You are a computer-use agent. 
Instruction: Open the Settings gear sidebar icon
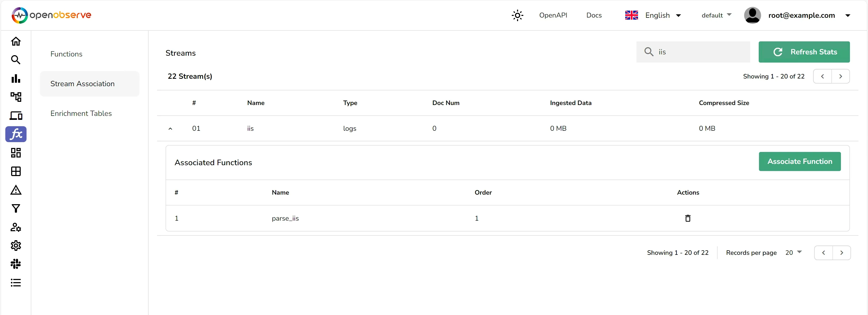pyautogui.click(x=16, y=246)
